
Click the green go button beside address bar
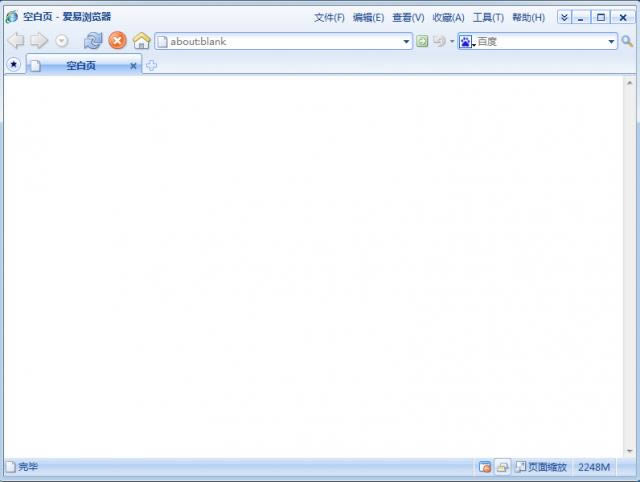tap(422, 41)
